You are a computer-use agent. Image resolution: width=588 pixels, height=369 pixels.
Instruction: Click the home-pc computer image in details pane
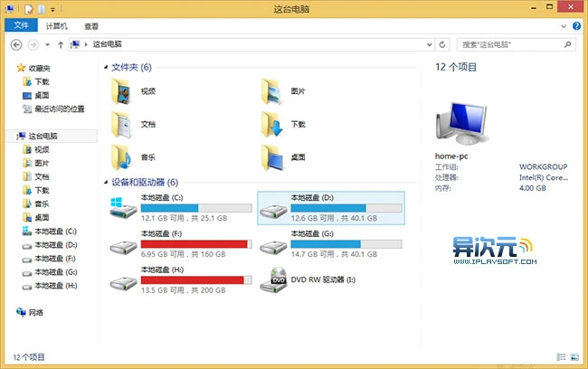(461, 123)
